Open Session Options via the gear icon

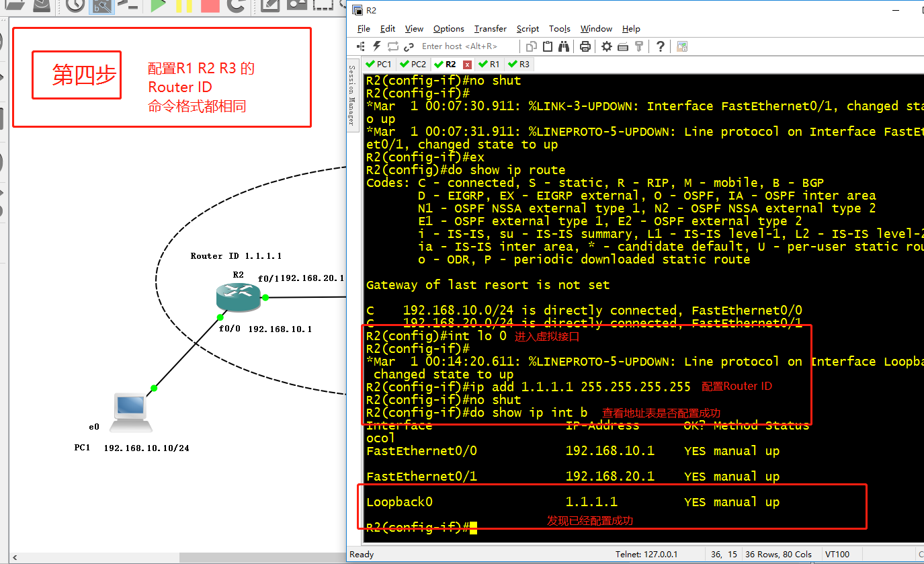tap(605, 46)
